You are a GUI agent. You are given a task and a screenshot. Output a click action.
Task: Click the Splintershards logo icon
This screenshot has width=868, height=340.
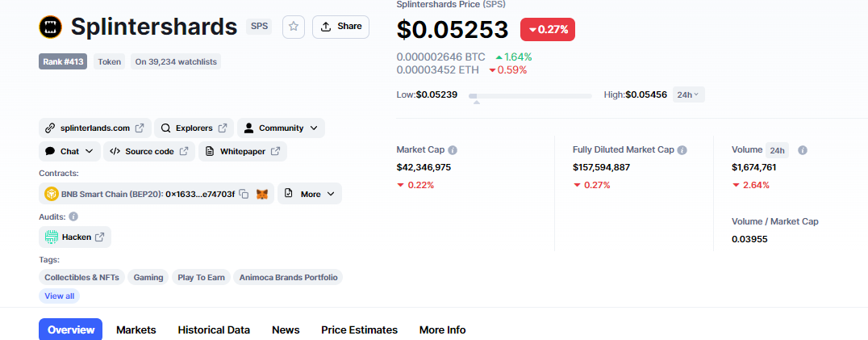[x=51, y=27]
